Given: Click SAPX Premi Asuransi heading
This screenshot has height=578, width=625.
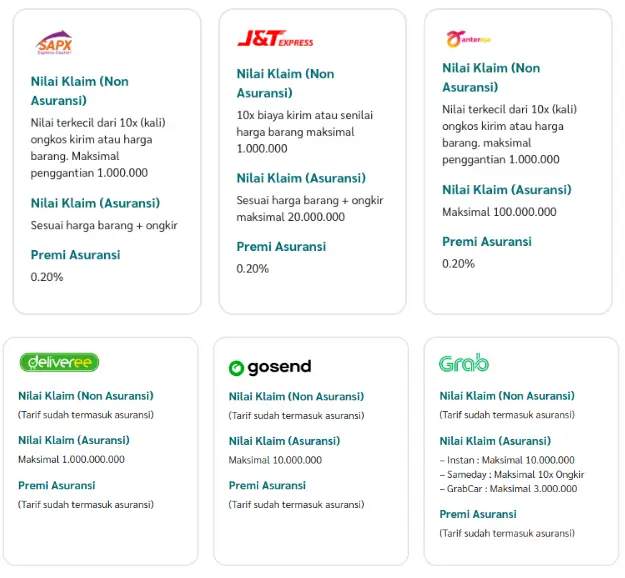Looking at the screenshot, I should coord(75,254).
